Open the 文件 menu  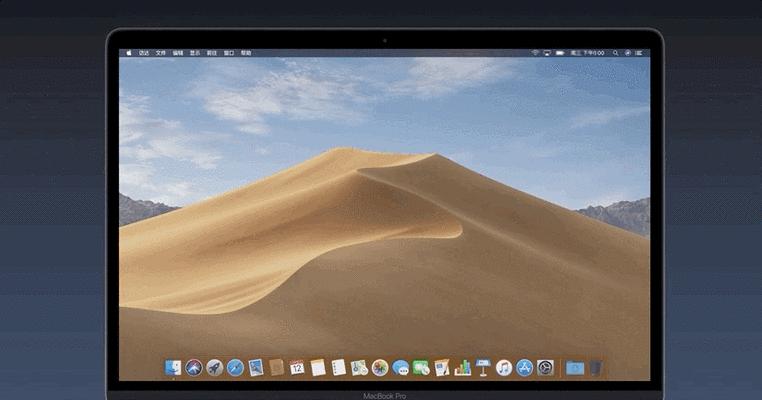click(161, 53)
